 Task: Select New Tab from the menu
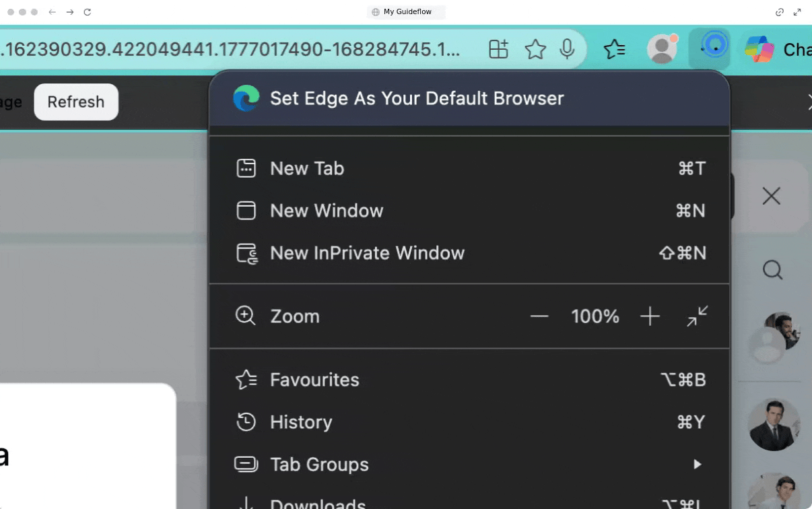pos(307,168)
